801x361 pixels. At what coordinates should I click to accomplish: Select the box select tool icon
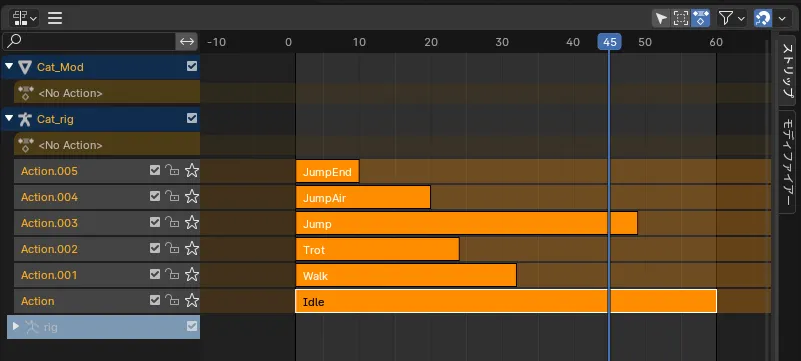coord(680,19)
